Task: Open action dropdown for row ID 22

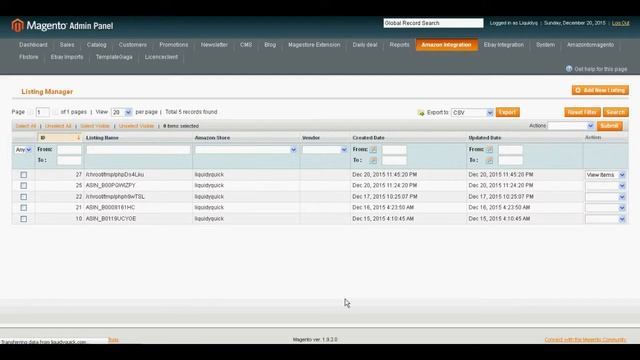Action: [605, 197]
